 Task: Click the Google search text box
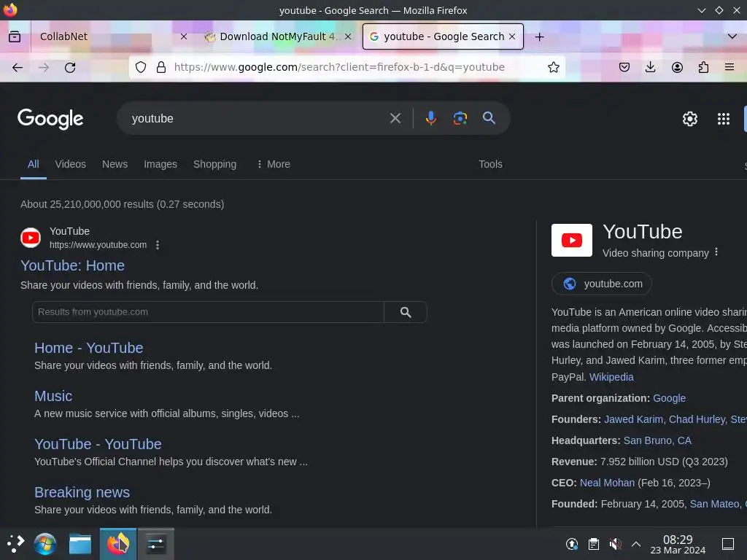(x=258, y=118)
